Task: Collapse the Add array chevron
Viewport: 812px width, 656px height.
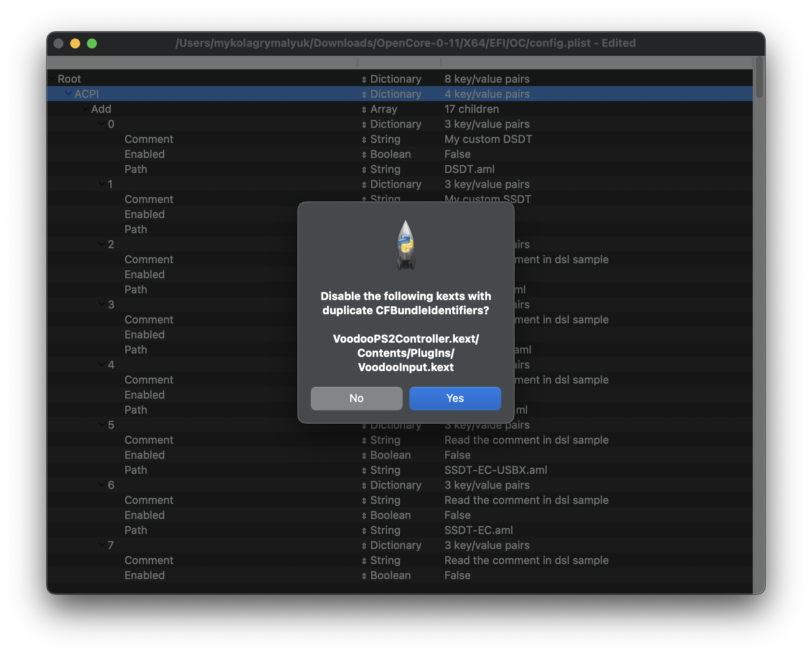Action: (85, 109)
